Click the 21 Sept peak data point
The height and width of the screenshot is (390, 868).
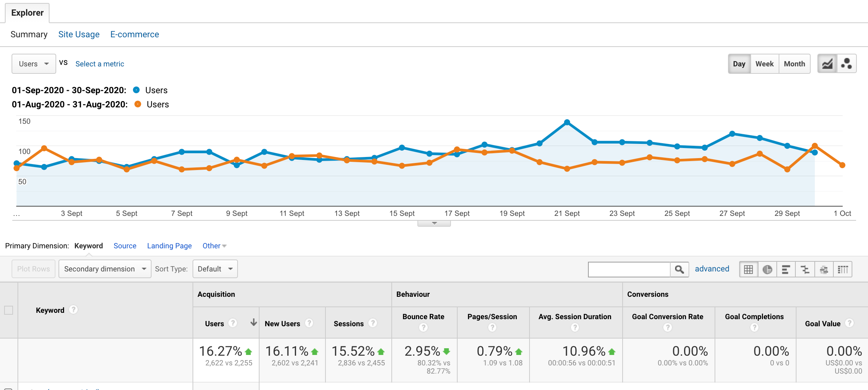[567, 122]
